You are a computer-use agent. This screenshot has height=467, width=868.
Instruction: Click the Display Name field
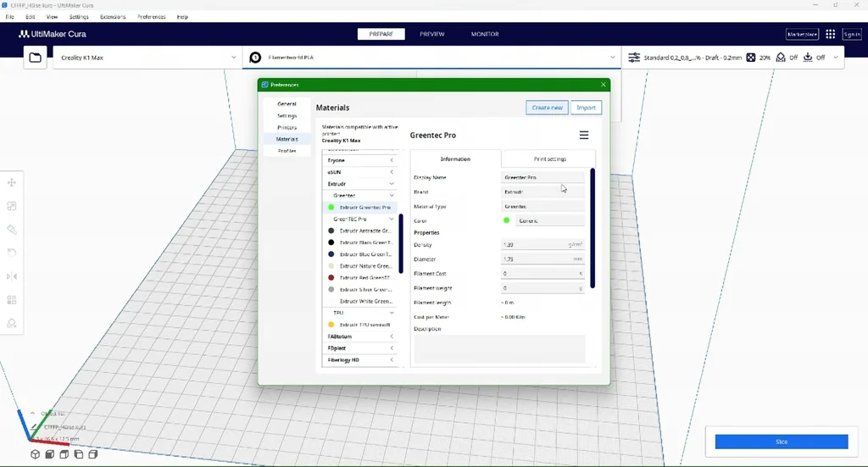[543, 178]
